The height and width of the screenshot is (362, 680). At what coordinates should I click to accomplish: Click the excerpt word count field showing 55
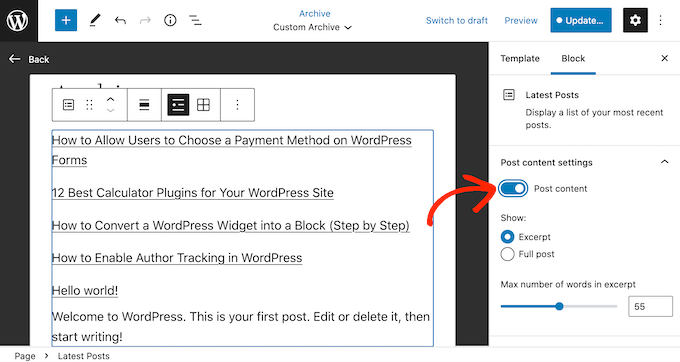click(x=651, y=307)
